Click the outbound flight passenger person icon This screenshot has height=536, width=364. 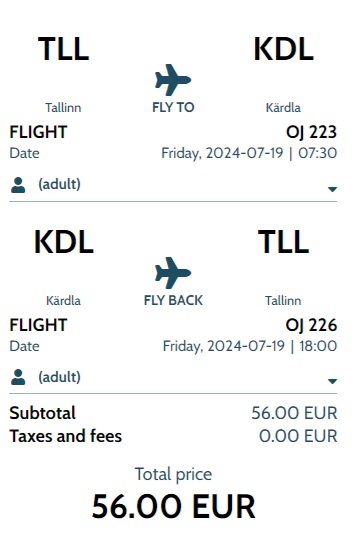coord(18,185)
